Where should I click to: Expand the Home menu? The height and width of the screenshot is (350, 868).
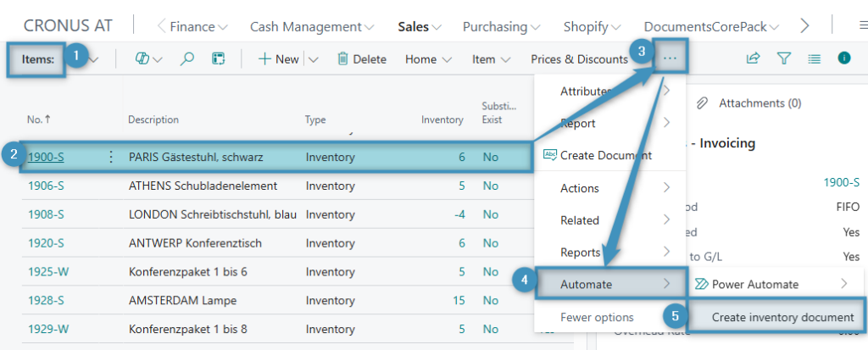[x=428, y=59]
